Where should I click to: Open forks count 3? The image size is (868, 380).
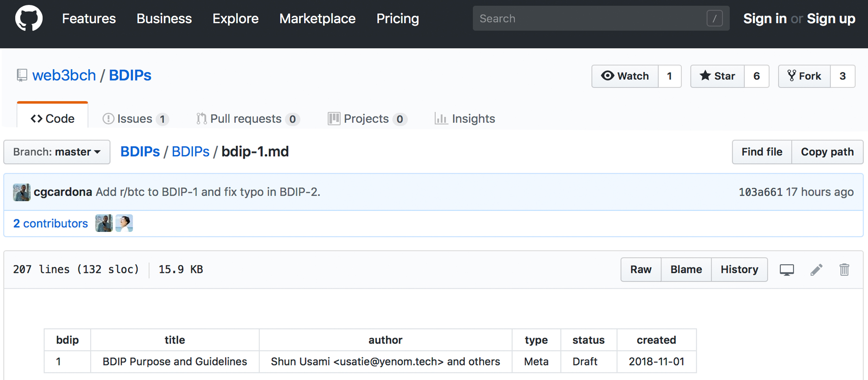coord(843,76)
